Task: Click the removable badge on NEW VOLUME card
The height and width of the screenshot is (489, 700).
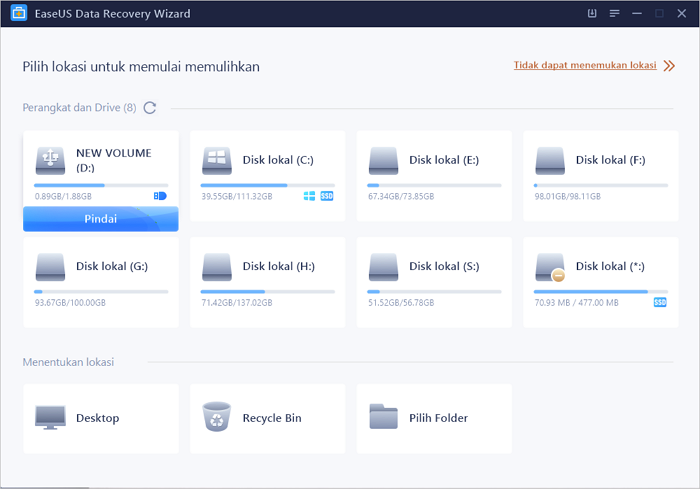Action: click(160, 196)
